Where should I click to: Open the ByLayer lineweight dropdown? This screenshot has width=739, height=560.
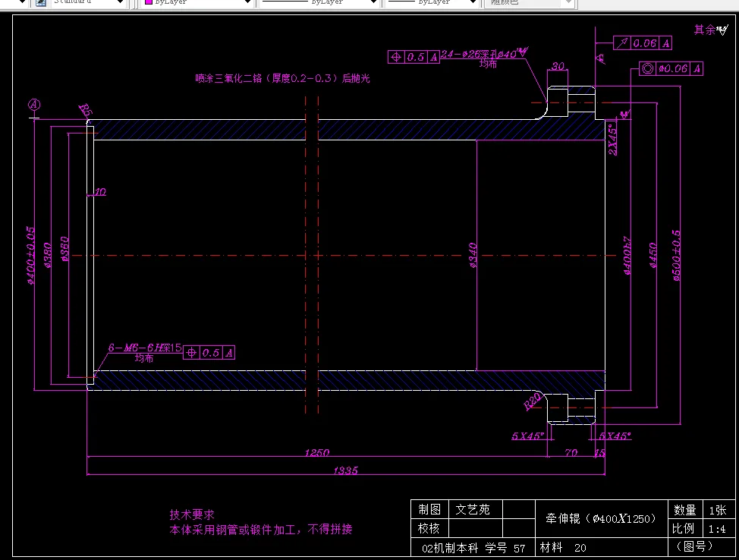[432, 2]
